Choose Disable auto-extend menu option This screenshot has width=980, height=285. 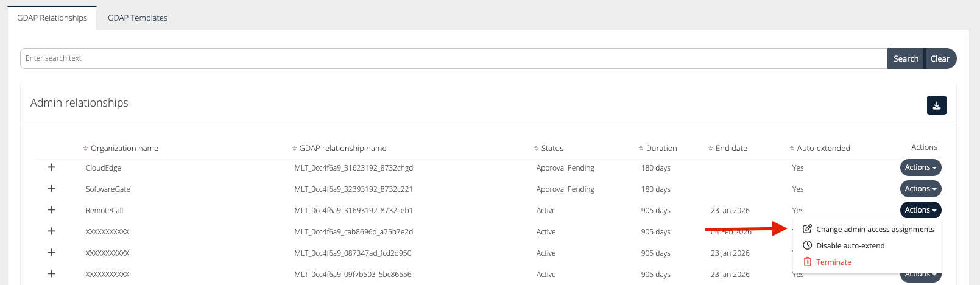pyautogui.click(x=844, y=246)
